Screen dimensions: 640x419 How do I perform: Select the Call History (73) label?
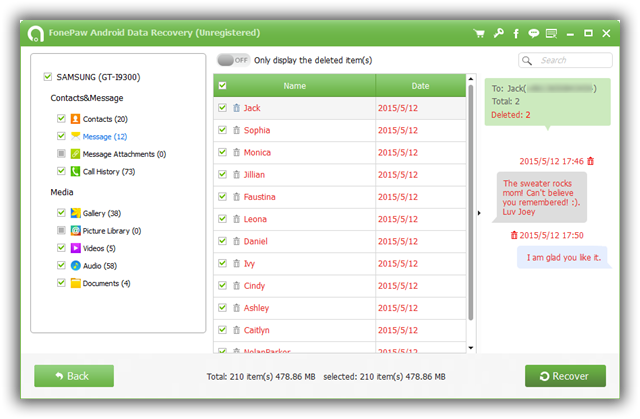point(109,172)
